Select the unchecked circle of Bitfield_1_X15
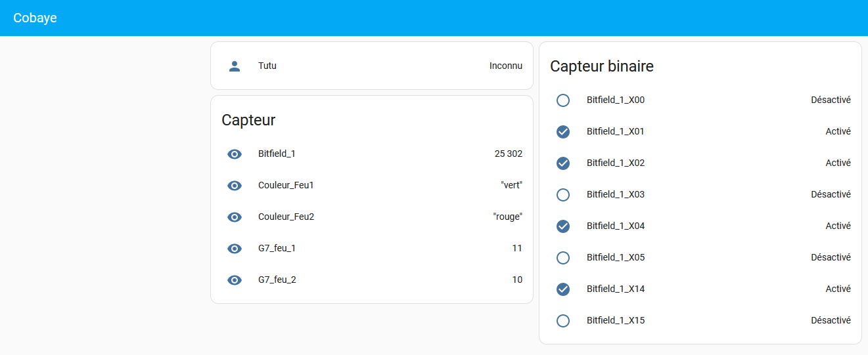Screen dimensions: 868x355 coord(563,321)
